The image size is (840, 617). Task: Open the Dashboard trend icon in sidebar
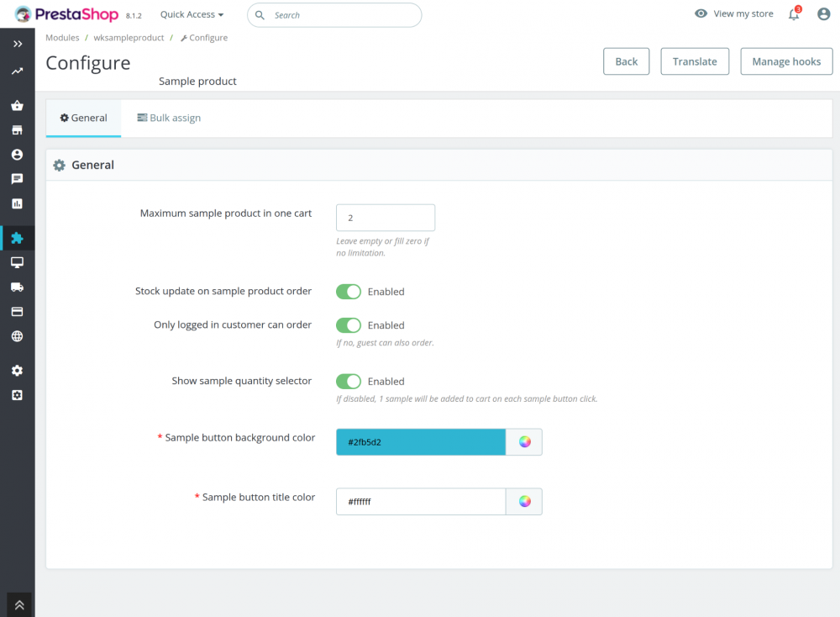point(18,71)
